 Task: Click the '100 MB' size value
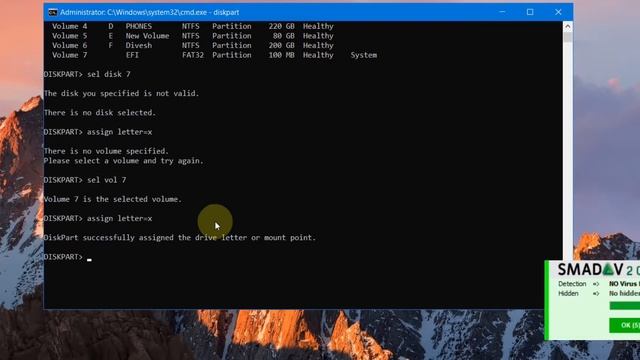[x=281, y=55]
